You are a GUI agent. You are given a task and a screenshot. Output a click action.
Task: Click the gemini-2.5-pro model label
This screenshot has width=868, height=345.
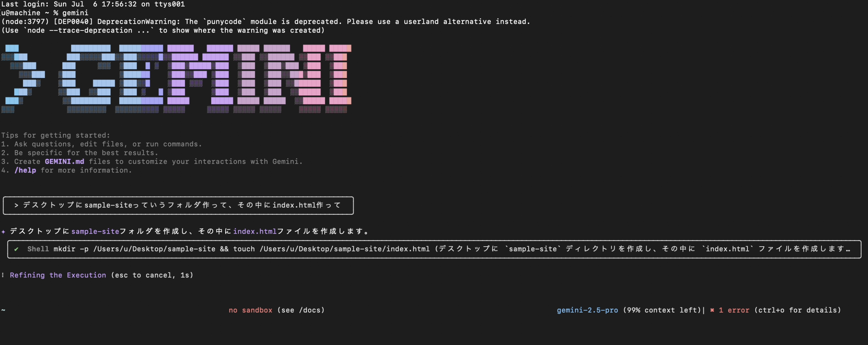[x=587, y=310]
